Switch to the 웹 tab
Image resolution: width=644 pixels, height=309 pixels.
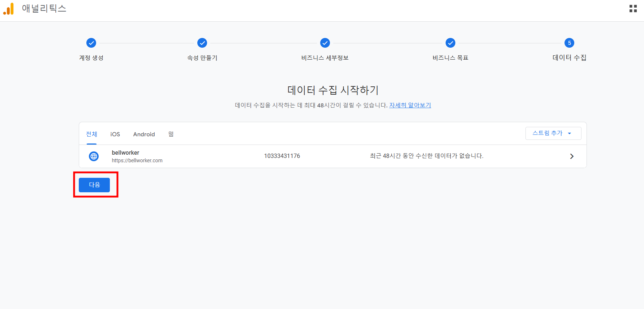point(171,134)
